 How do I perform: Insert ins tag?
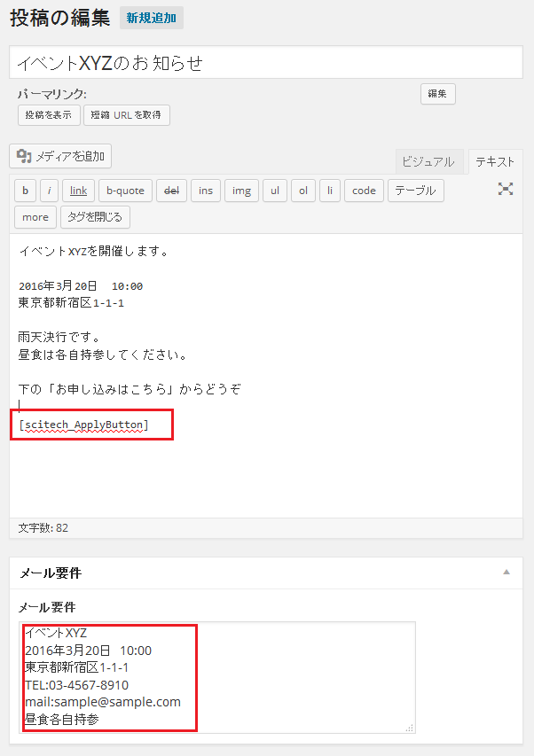coord(206,191)
